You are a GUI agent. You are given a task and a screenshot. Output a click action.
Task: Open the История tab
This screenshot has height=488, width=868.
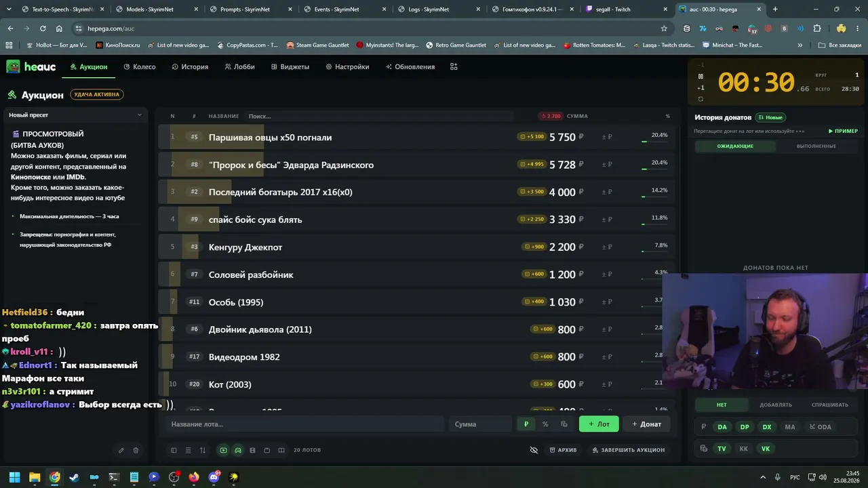[190, 66]
